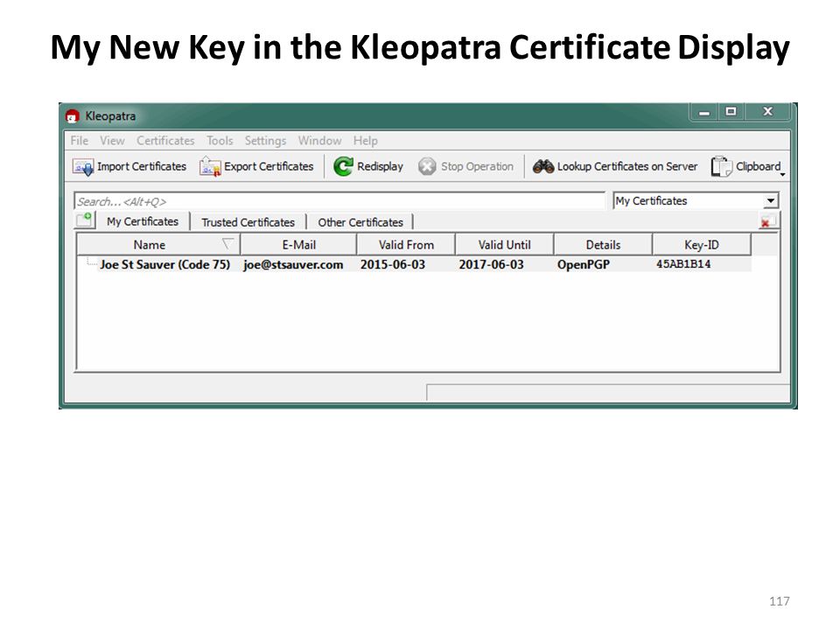Open the File menu

click(x=80, y=141)
